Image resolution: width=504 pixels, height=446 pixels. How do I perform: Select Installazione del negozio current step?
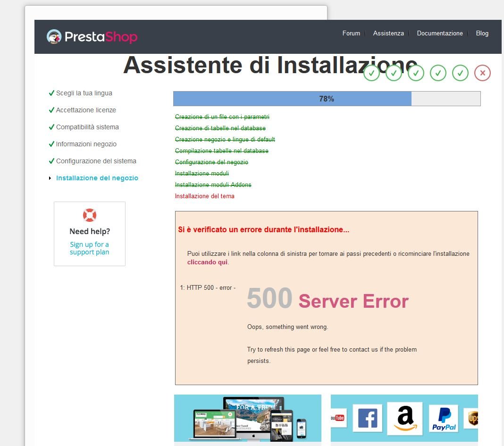[97, 178]
